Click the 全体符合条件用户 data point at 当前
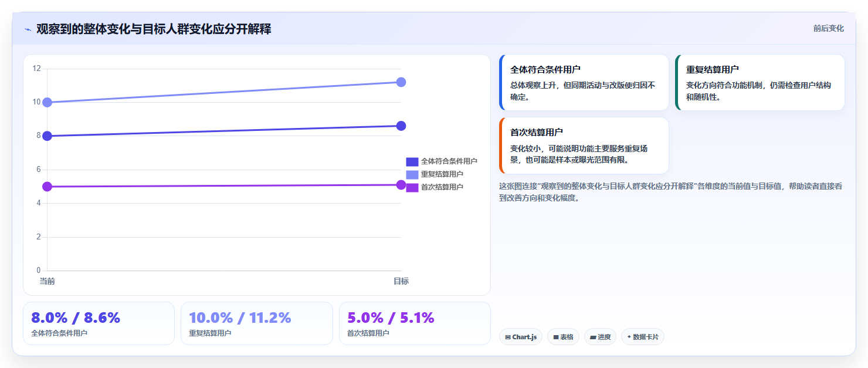868x368 pixels. [x=48, y=136]
